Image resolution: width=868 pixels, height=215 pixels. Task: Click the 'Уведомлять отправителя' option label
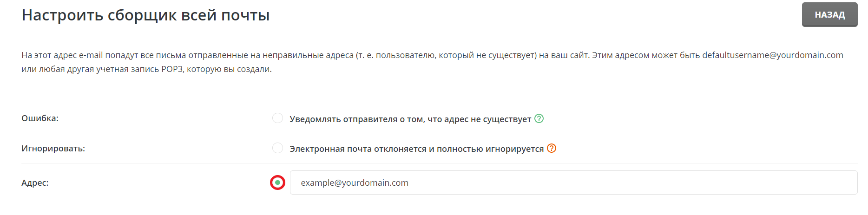pos(344,119)
